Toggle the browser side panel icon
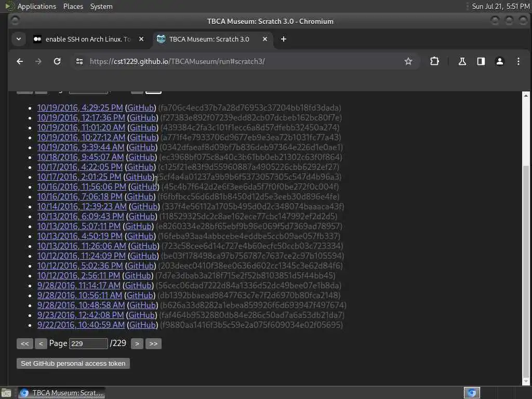 point(481,61)
